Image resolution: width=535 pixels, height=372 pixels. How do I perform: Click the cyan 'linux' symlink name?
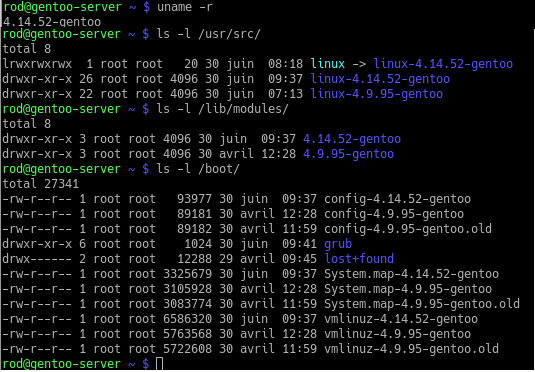pyautogui.click(x=328, y=64)
